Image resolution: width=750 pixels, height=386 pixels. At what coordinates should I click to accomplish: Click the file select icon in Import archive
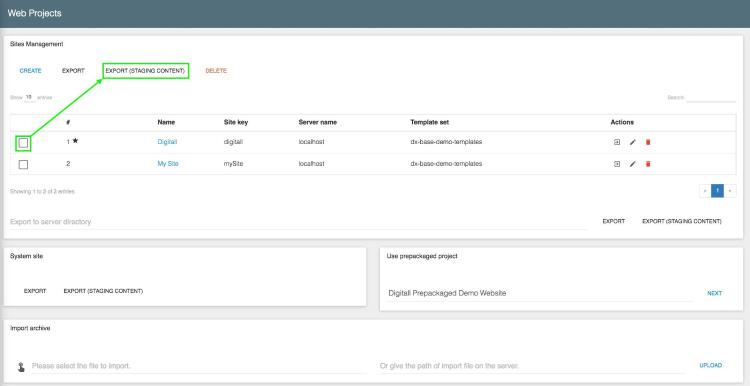pos(21,367)
